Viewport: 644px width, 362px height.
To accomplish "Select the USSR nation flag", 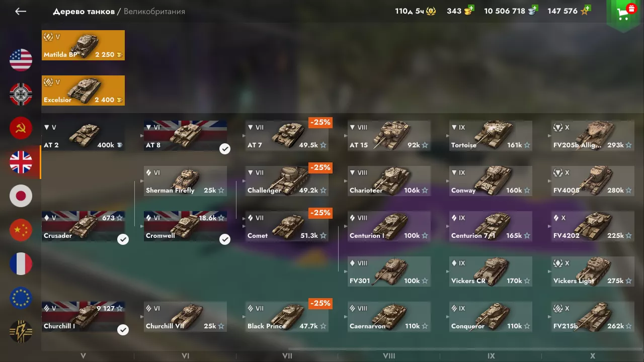I will [x=21, y=128].
